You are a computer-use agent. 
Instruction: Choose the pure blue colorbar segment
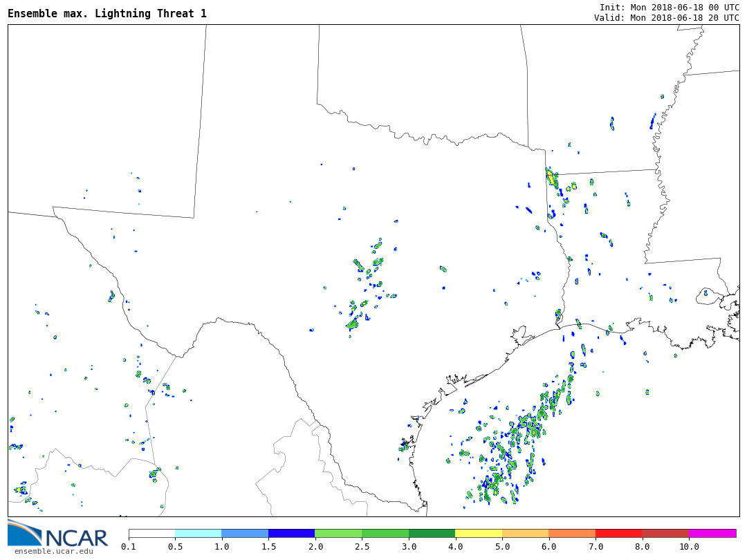[292, 534]
